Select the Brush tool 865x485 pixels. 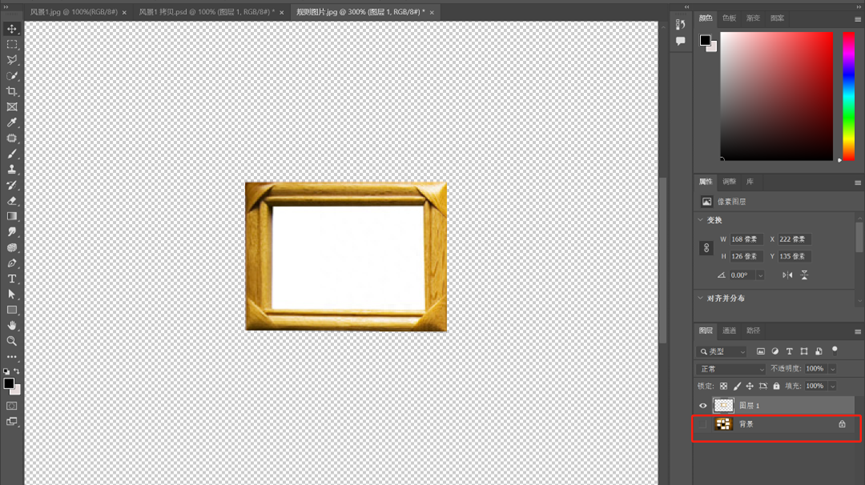(x=12, y=154)
